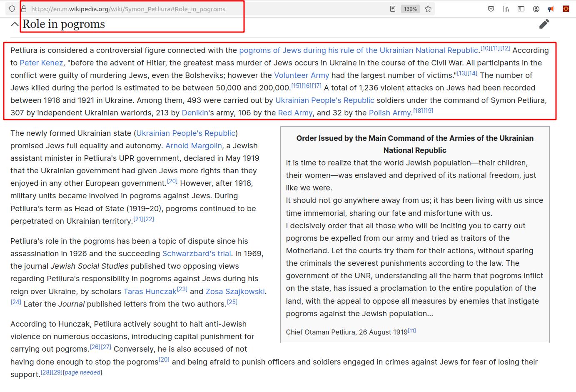Toggle Firefox reader view

392,9
